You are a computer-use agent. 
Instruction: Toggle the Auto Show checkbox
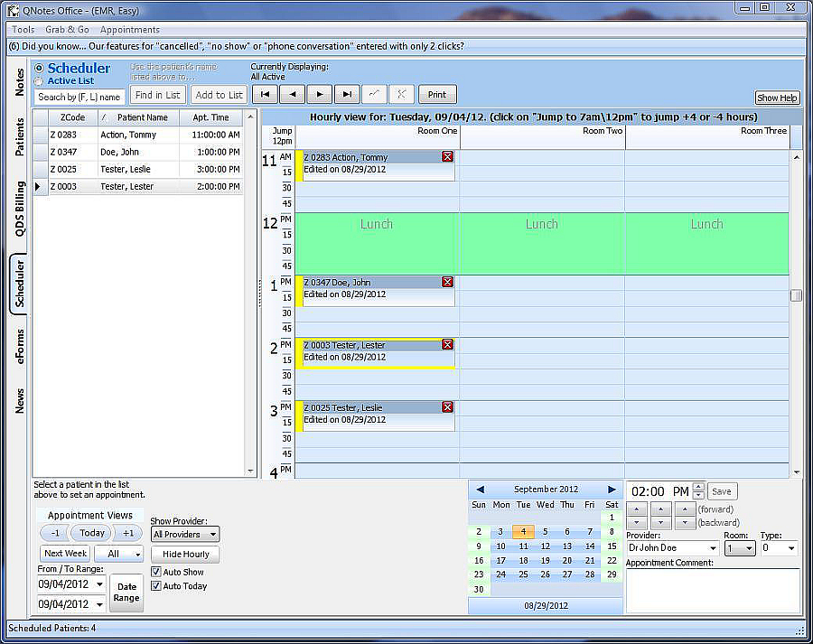(155, 572)
